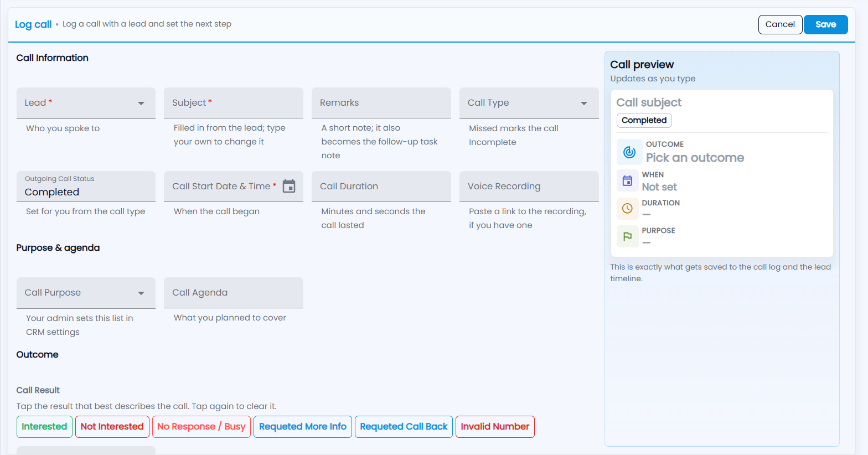Screen dimensions: 868x455
Task: Focus the Subject input field
Action: (x=234, y=103)
